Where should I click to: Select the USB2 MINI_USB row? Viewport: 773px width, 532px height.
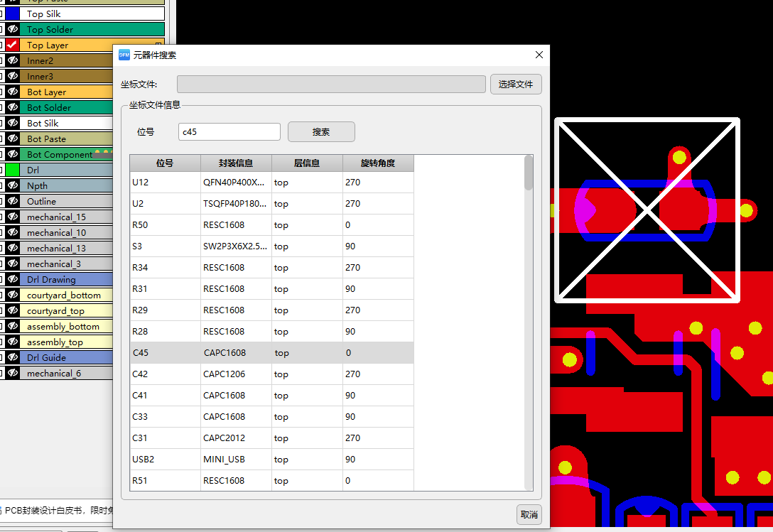(x=271, y=460)
